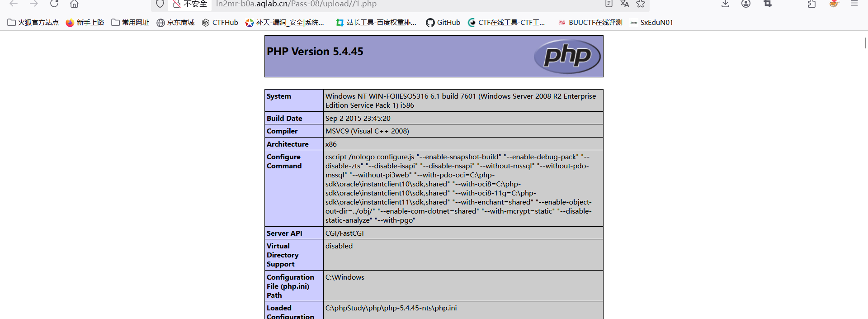
Task: Open the browser hamburger menu
Action: (x=854, y=4)
